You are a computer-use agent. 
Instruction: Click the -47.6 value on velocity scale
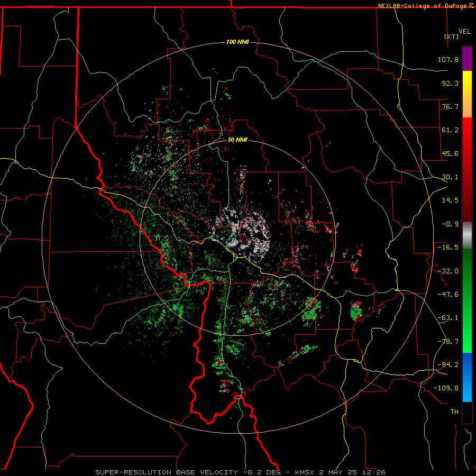[x=448, y=294]
